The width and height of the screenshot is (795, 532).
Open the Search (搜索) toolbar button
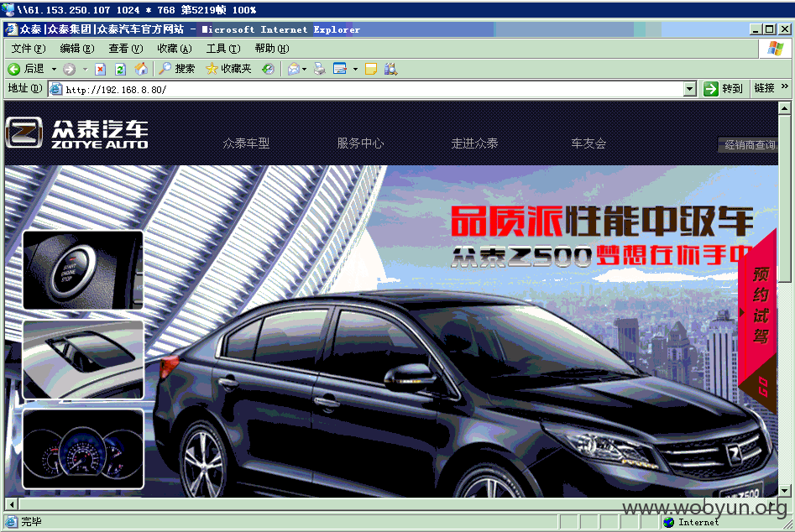(x=176, y=69)
